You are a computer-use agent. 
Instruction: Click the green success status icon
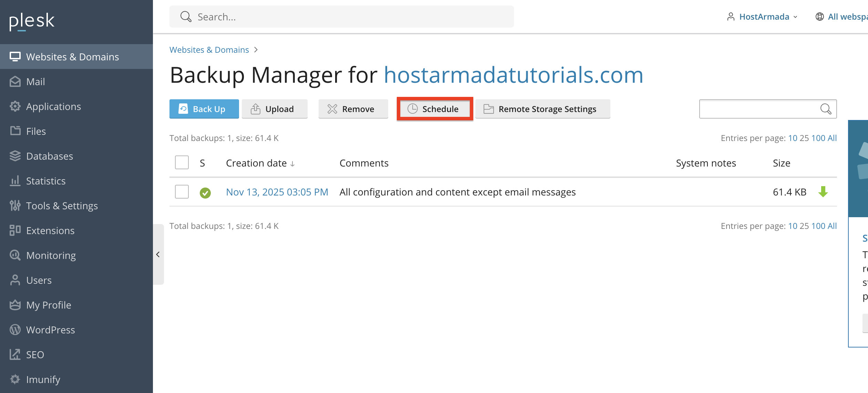pyautogui.click(x=205, y=193)
